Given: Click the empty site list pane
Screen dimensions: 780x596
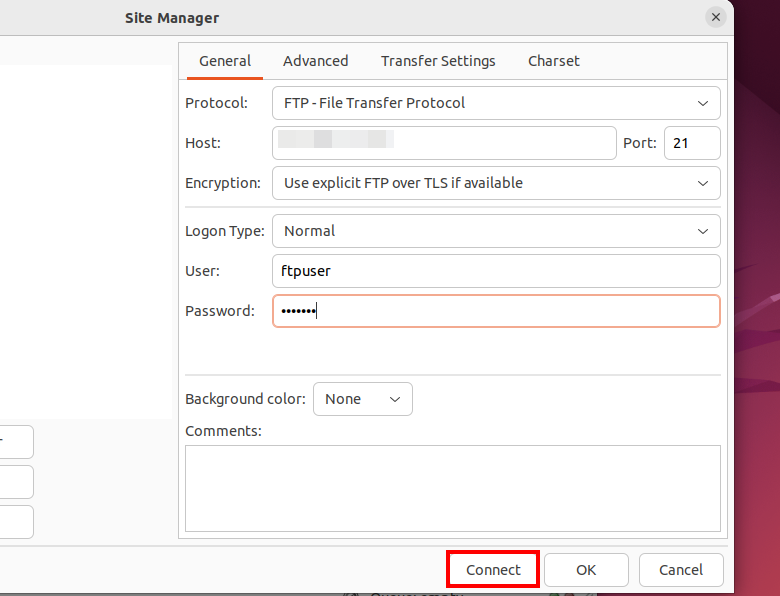Looking at the screenshot, I should 85,240.
